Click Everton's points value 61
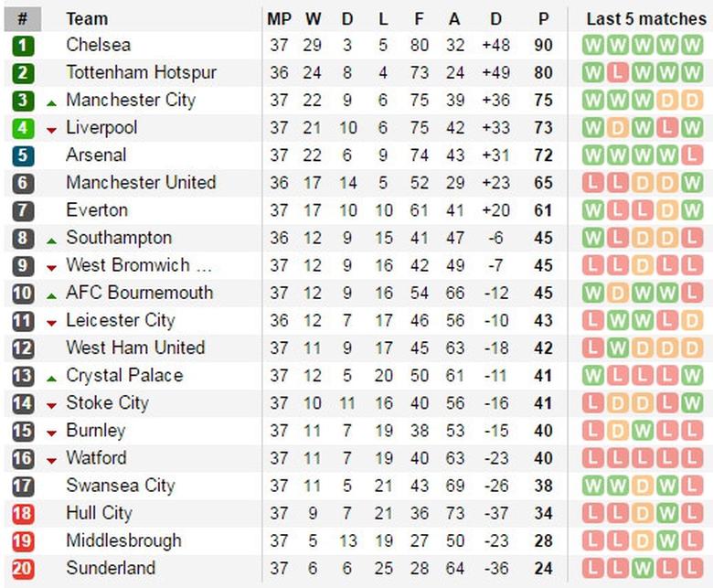 point(544,210)
